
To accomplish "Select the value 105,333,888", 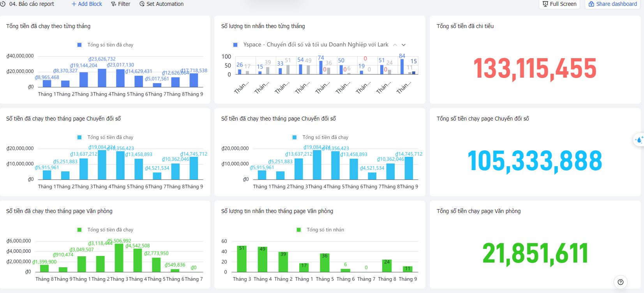I will tap(535, 161).
